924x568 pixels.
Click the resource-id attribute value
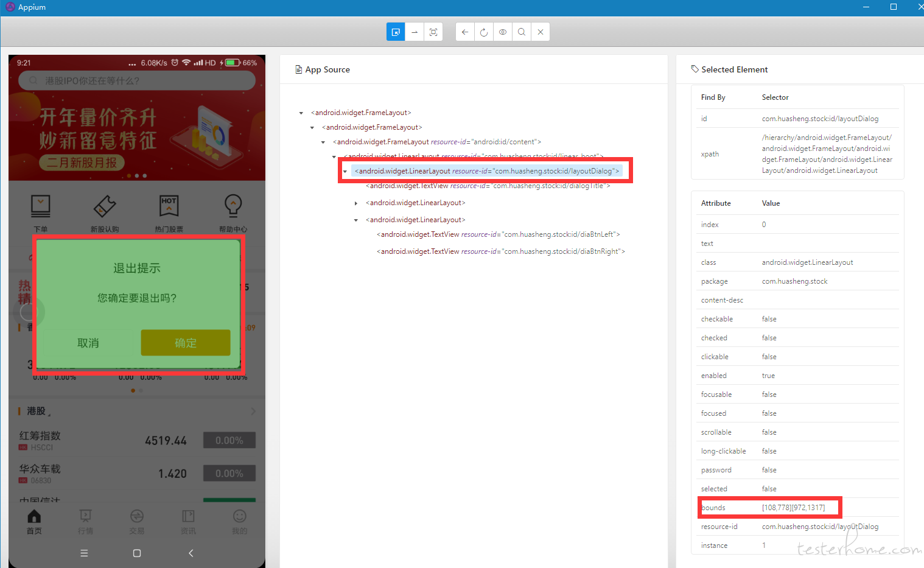pyautogui.click(x=820, y=527)
